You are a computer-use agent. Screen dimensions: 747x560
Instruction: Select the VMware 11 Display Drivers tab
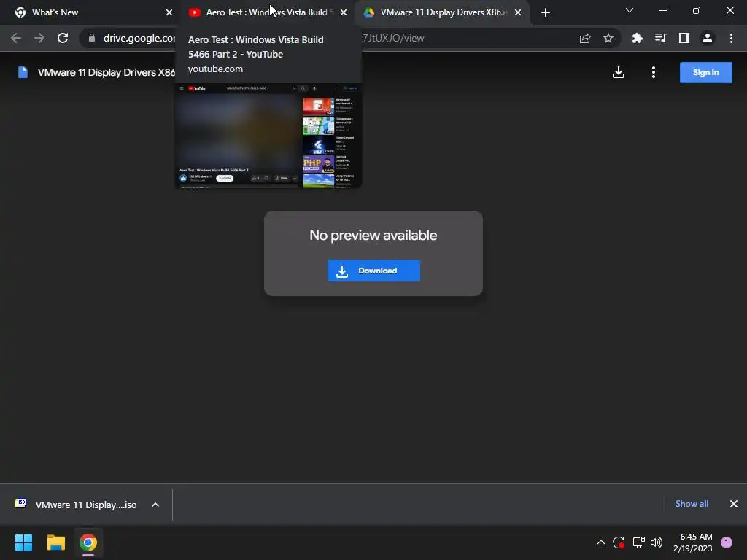click(441, 12)
